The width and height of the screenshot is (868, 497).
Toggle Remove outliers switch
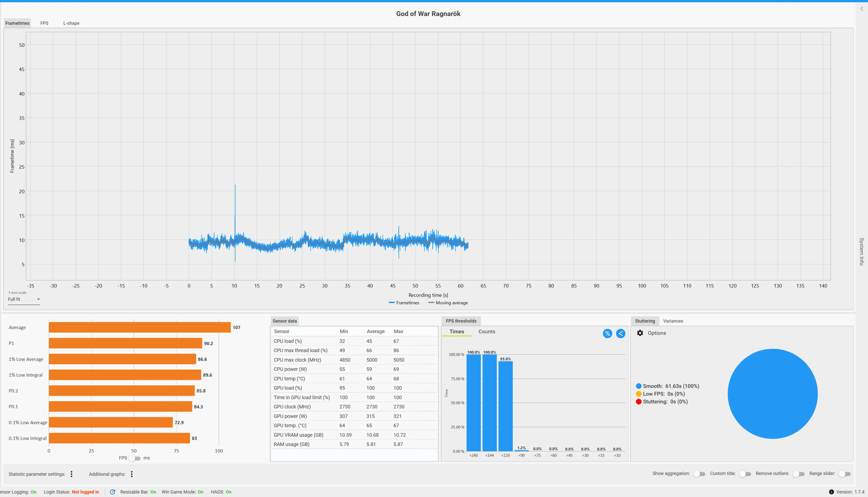[798, 474]
